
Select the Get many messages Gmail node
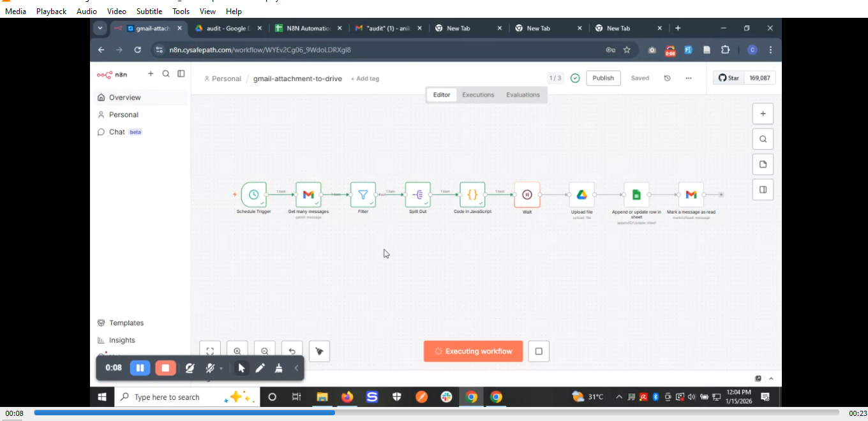point(308,195)
